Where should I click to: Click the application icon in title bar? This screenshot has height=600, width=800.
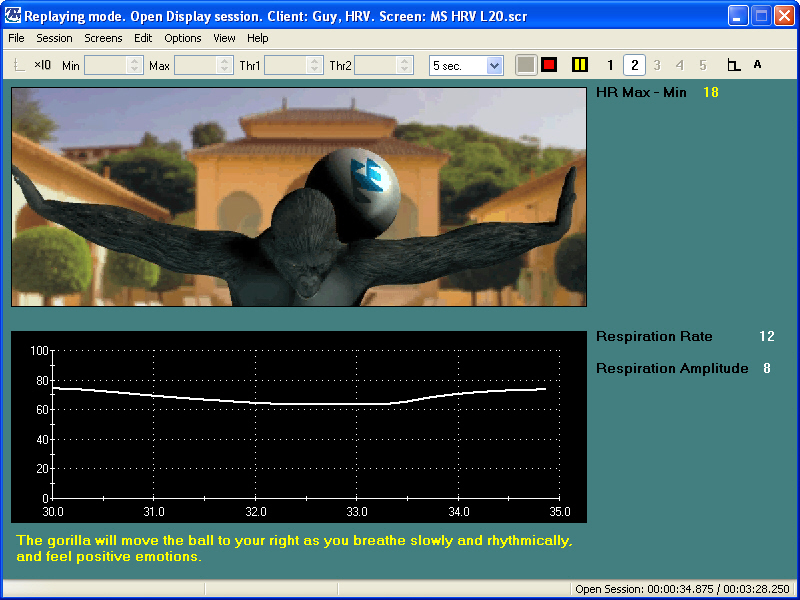[13, 16]
